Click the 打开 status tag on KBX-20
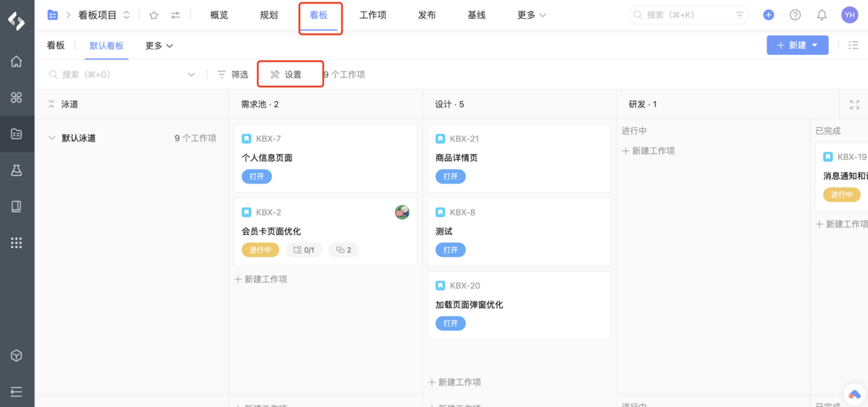 [x=451, y=323]
